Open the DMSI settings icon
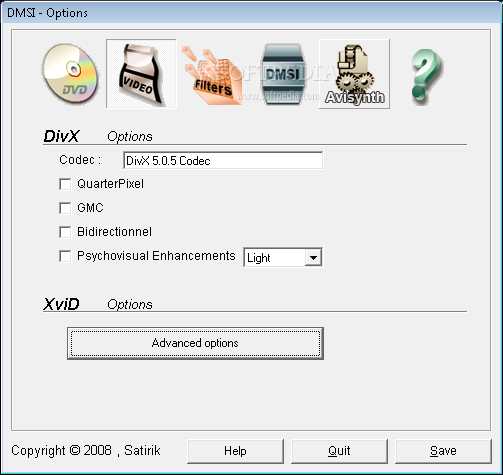The height and width of the screenshot is (475, 503). pos(283,74)
